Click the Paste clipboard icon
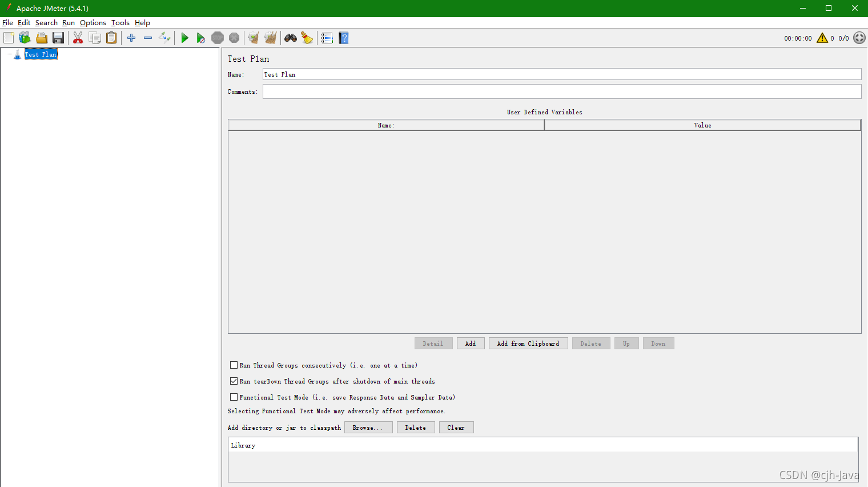 [111, 38]
